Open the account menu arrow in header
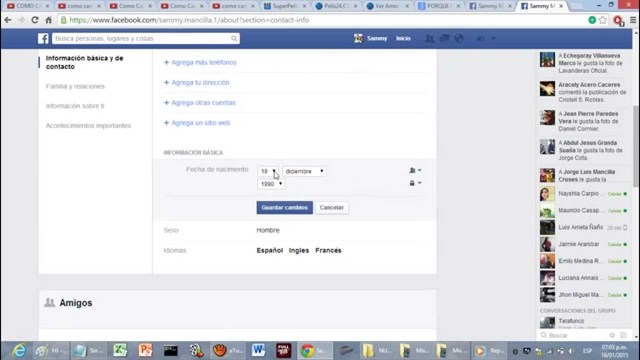Screen dimensions: 640x360 pyautogui.click(x=493, y=38)
